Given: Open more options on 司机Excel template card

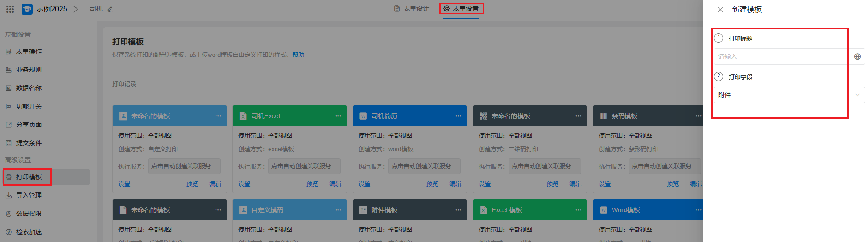Looking at the screenshot, I should [338, 116].
